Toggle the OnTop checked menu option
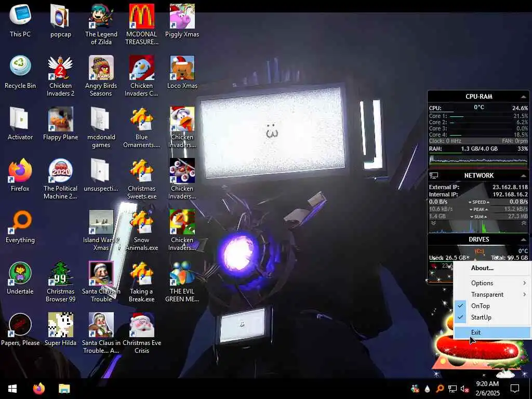The image size is (532, 399). (x=492, y=305)
